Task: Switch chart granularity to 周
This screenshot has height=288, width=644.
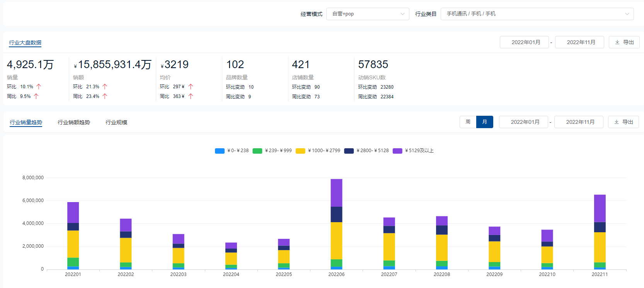Action: pyautogui.click(x=468, y=122)
